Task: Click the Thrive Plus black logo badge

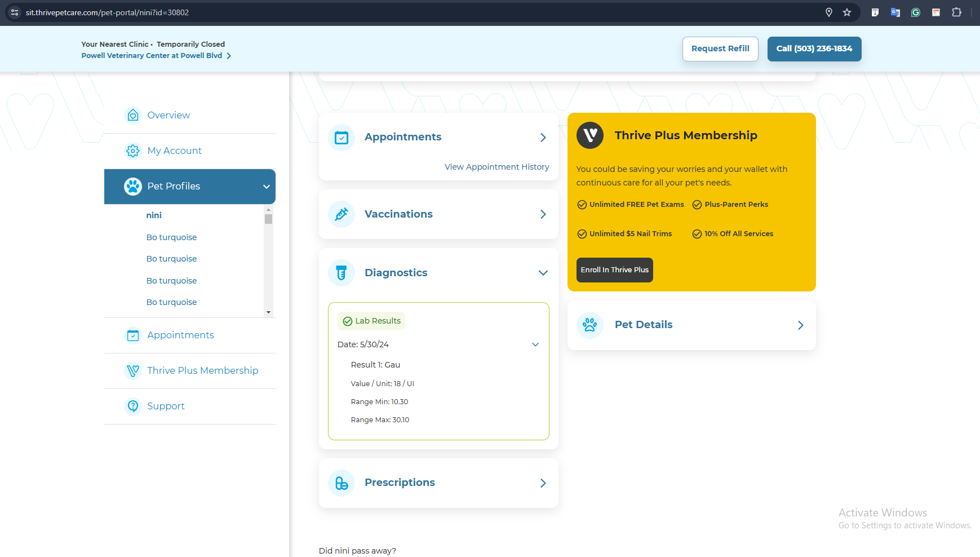Action: click(590, 135)
